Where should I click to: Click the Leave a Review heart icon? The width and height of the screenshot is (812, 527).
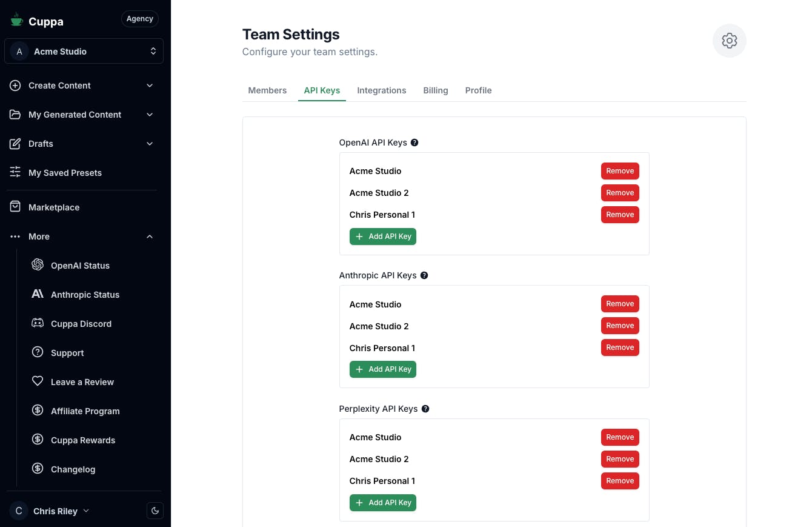point(38,381)
